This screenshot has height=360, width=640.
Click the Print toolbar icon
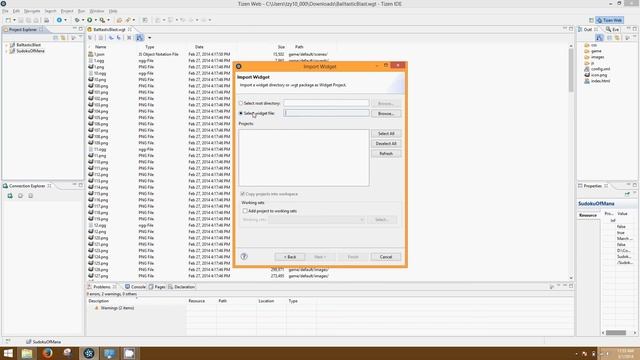click(47, 20)
